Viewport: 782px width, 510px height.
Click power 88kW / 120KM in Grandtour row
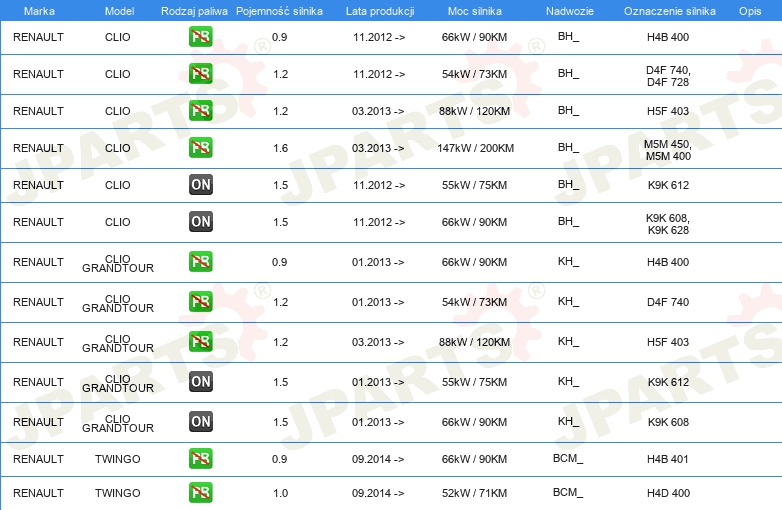pos(474,342)
